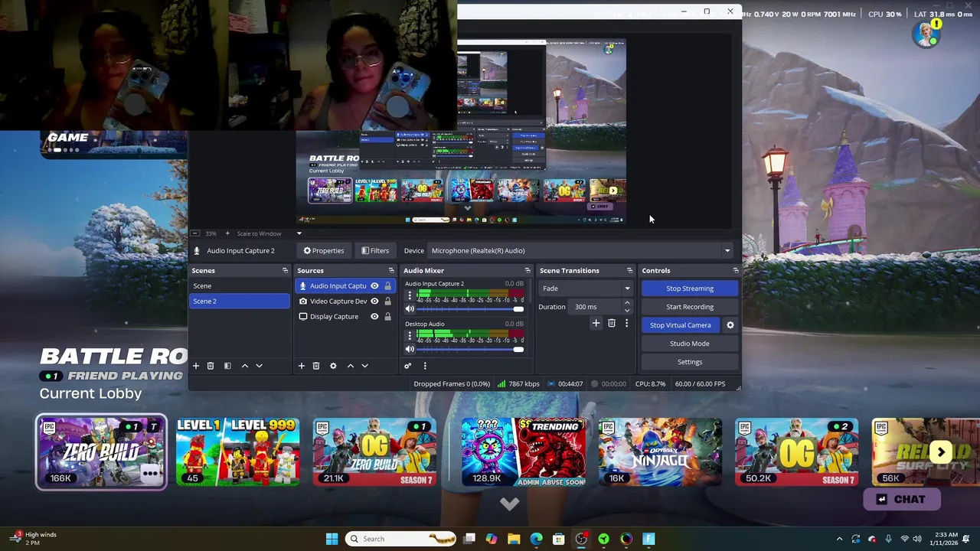Open source properties gear in Sources panel footer
Image resolution: width=980 pixels, height=551 pixels.
(x=333, y=366)
